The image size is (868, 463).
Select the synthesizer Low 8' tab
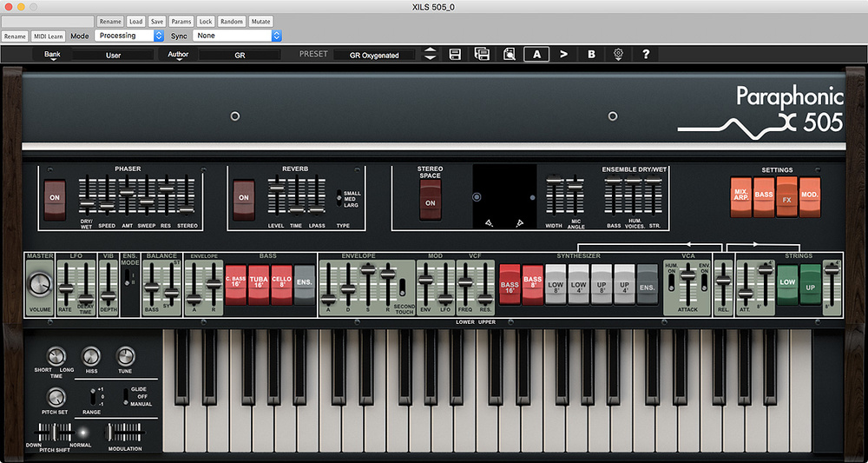(x=556, y=284)
